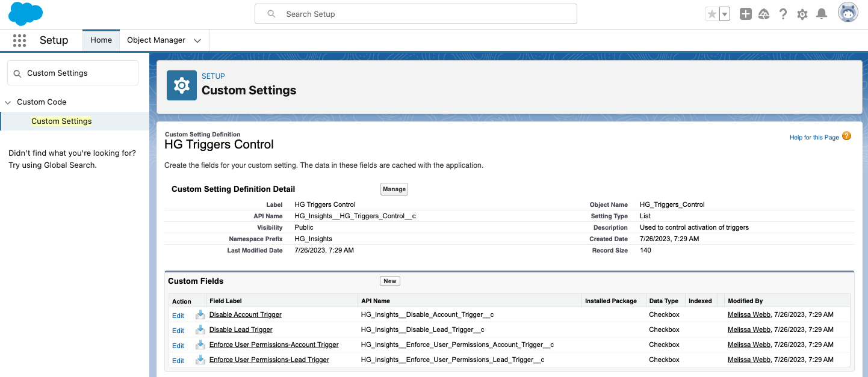The image size is (868, 377).
Task: Click download icon for Disable Account Trigger
Action: click(200, 314)
